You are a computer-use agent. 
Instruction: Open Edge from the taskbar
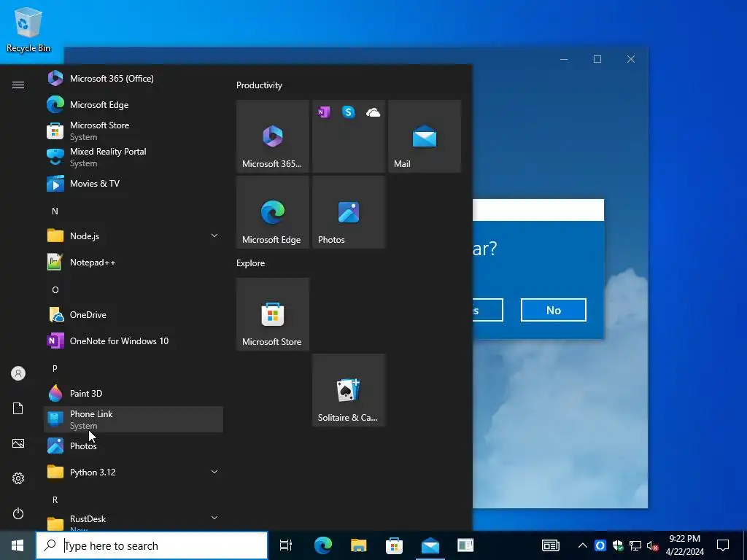click(322, 545)
